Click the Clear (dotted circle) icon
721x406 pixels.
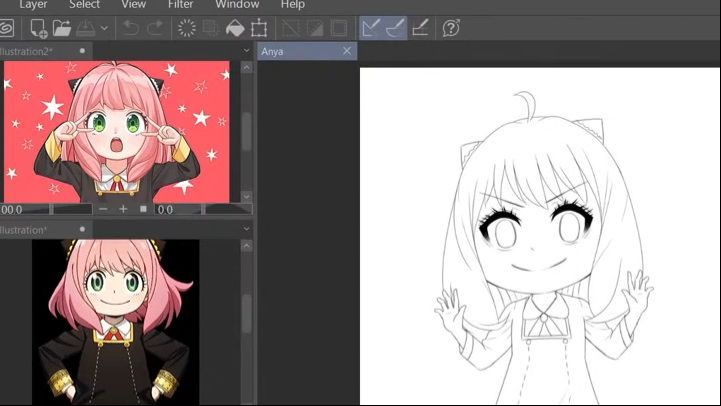[x=187, y=29]
